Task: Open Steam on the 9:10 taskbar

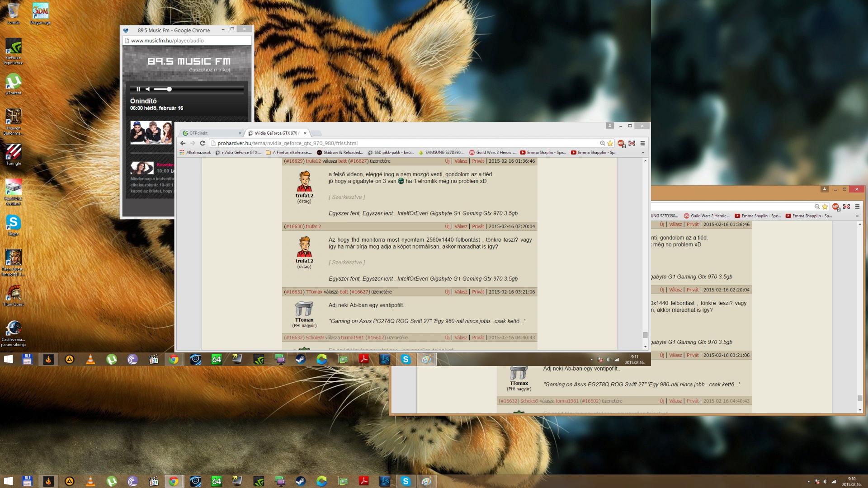Action: click(300, 481)
